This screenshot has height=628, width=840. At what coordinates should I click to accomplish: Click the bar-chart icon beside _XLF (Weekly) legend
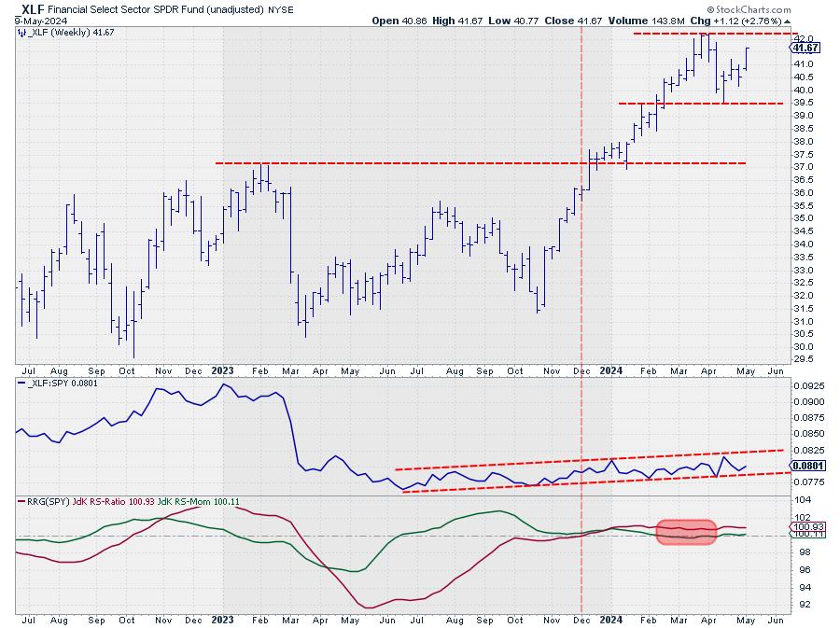pos(21,33)
